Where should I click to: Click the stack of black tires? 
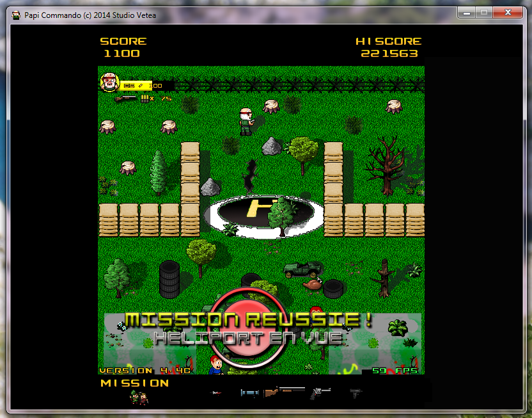point(169,279)
